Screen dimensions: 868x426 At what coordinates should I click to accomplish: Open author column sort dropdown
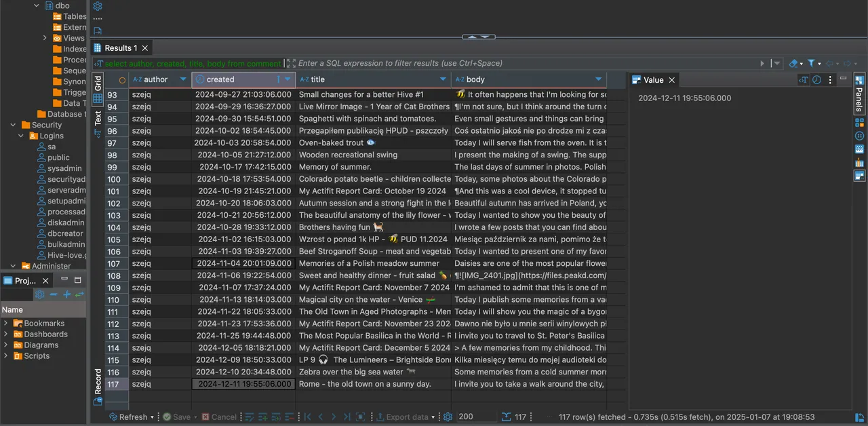(183, 79)
